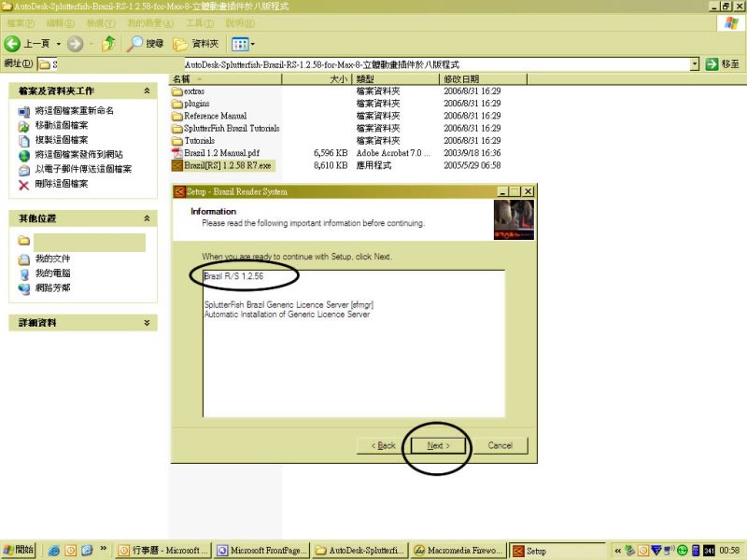Switch to Macromedia Fireworks taskbar window
The image size is (747, 560).
(458, 551)
